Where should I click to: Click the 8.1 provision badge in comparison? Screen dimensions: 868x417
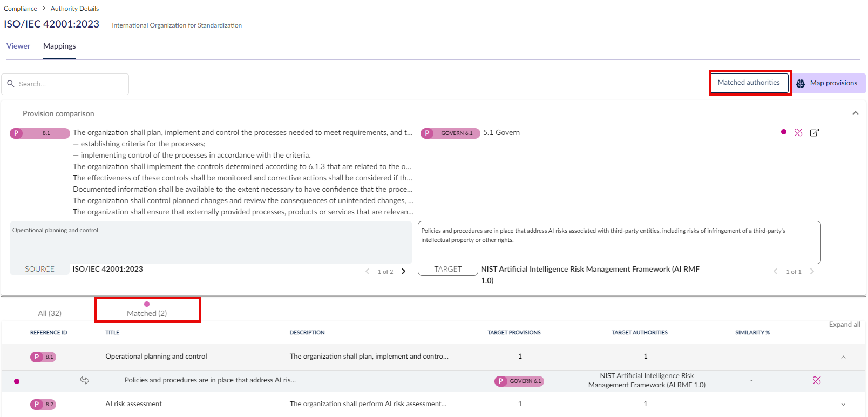(x=40, y=133)
